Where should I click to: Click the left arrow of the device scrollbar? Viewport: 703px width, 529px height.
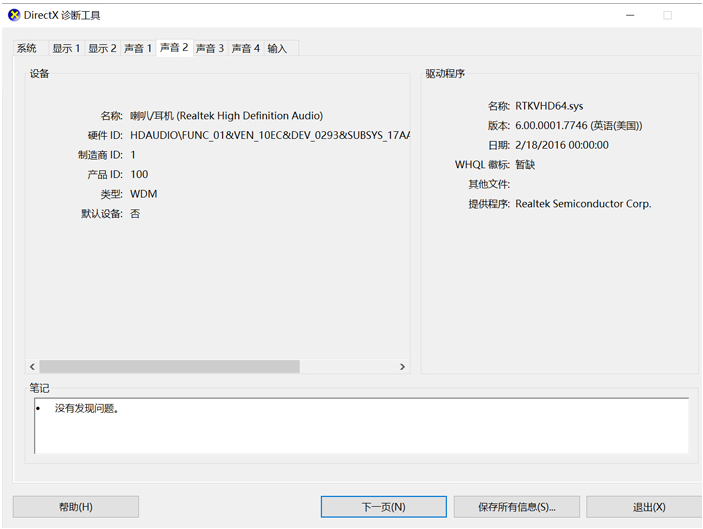tap(32, 367)
